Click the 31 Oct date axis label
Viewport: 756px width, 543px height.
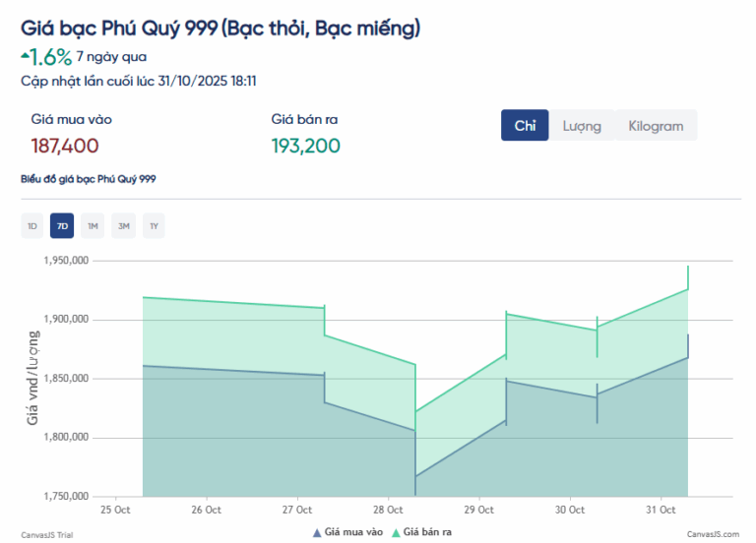[x=660, y=511]
